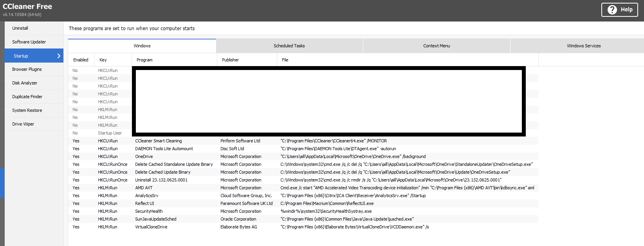Click the kdbsync.exe file path in AMD AVT row

(x=407, y=188)
